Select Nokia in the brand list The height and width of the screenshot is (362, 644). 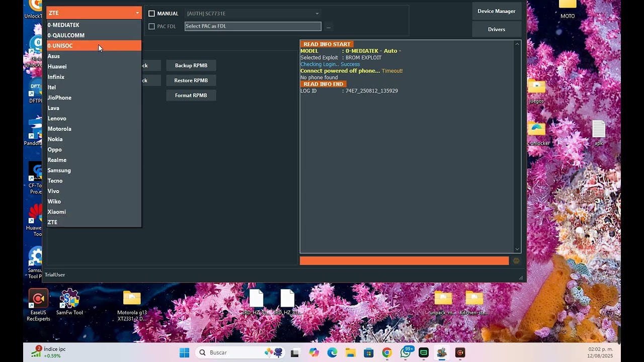click(x=94, y=139)
